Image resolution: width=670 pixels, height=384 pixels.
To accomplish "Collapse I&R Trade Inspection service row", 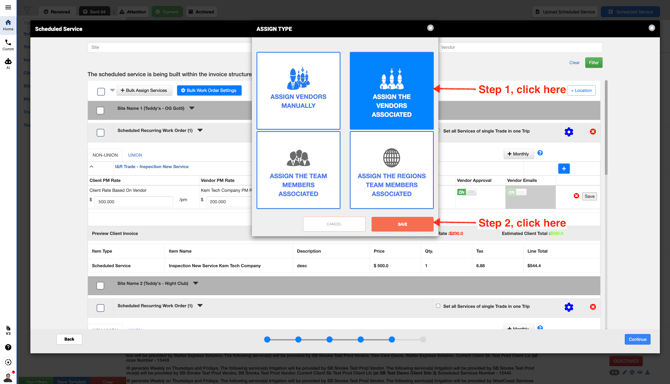I will pyautogui.click(x=91, y=167).
